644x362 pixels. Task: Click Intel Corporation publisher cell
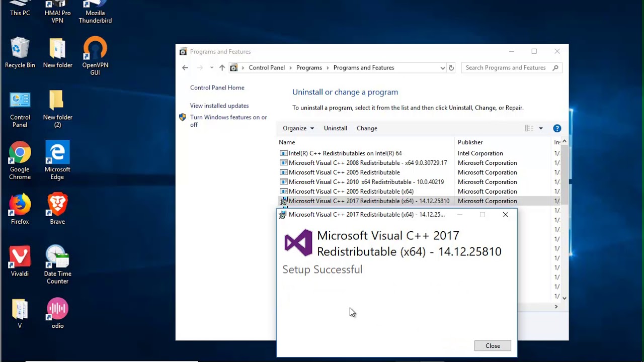[480, 153]
